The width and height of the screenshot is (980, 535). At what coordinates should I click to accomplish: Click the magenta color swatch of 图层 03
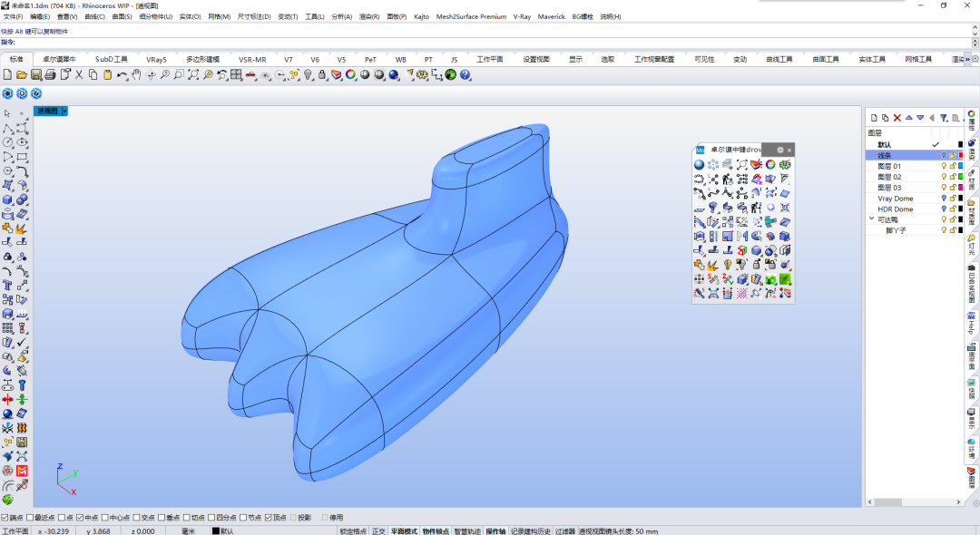click(961, 188)
